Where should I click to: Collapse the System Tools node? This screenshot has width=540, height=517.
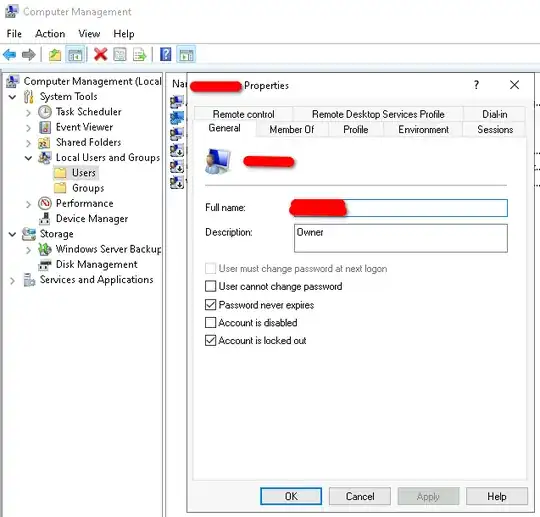pos(12,97)
